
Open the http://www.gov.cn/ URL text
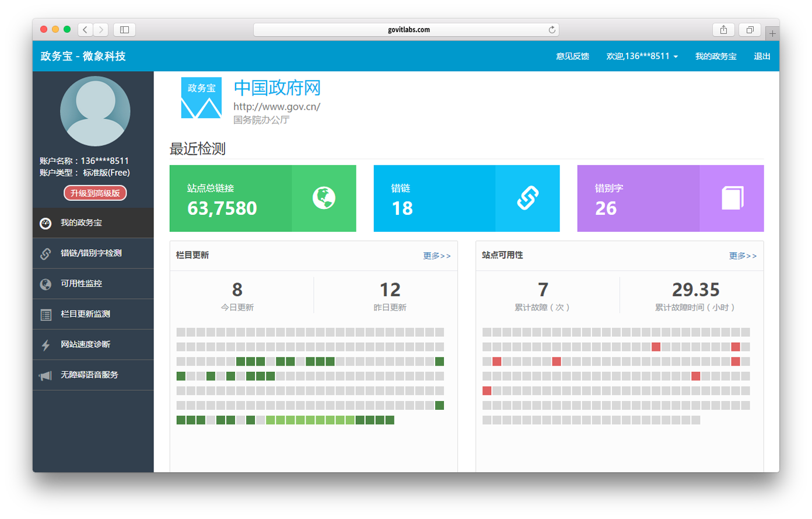(x=276, y=106)
